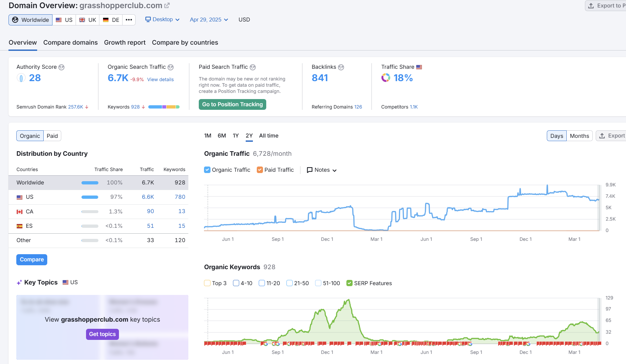
Task: Open View details link
Action: [160, 80]
